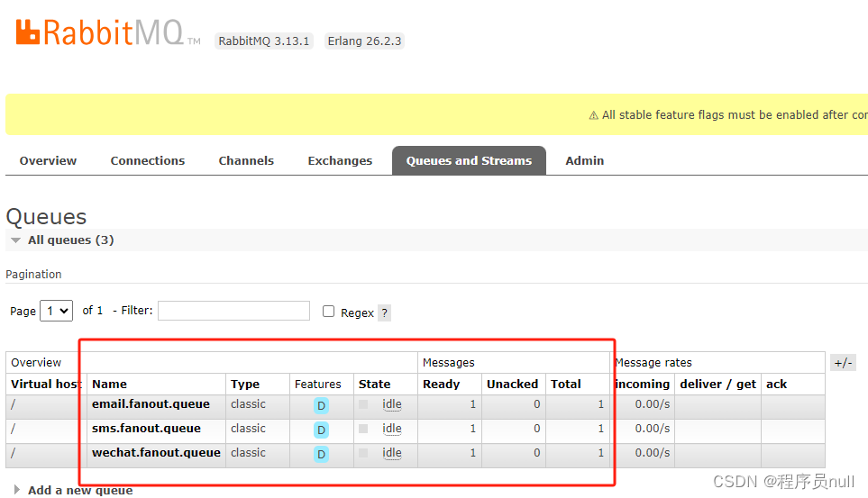Viewport: 868px width, 498px height.
Task: Open the Admin tab
Action: coord(585,160)
